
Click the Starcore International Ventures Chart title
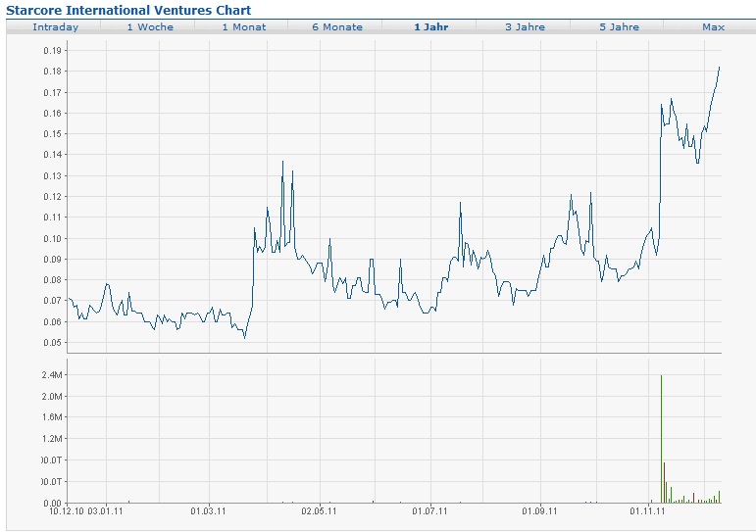coord(129,10)
